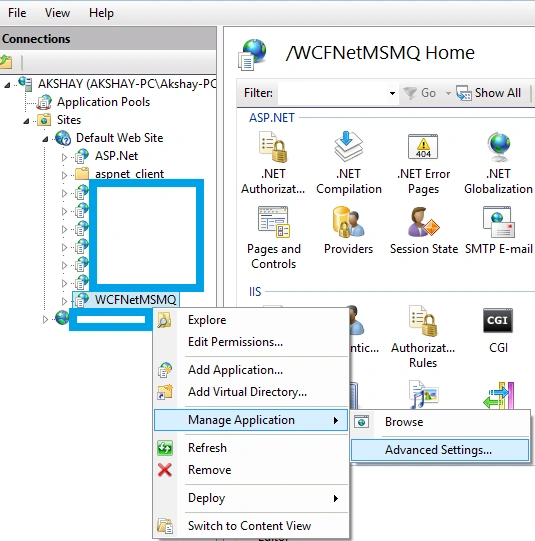The image size is (535, 541).
Task: Open the Session State feature icon
Action: point(424,222)
